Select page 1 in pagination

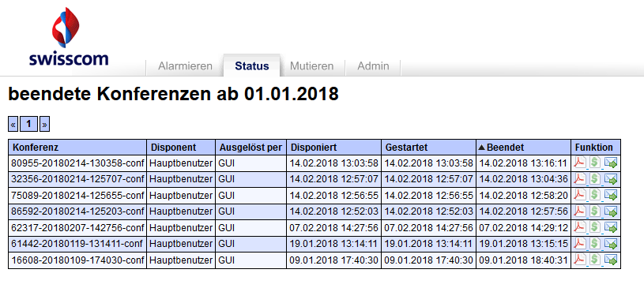[28, 124]
